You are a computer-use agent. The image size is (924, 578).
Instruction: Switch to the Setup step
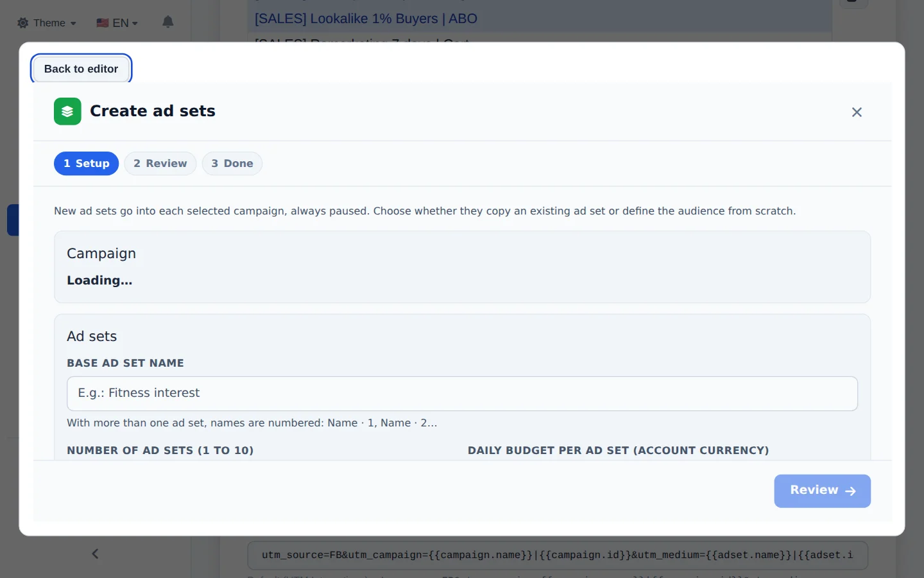coord(87,164)
